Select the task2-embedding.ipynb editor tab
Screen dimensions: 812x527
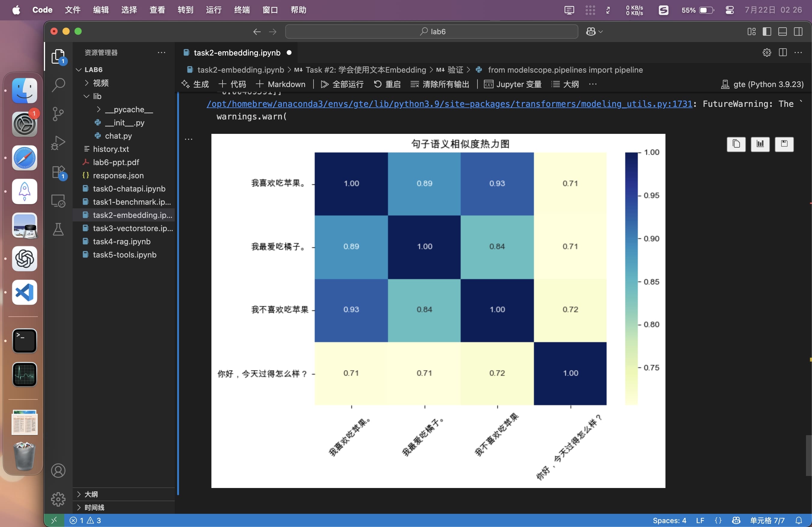tap(237, 53)
